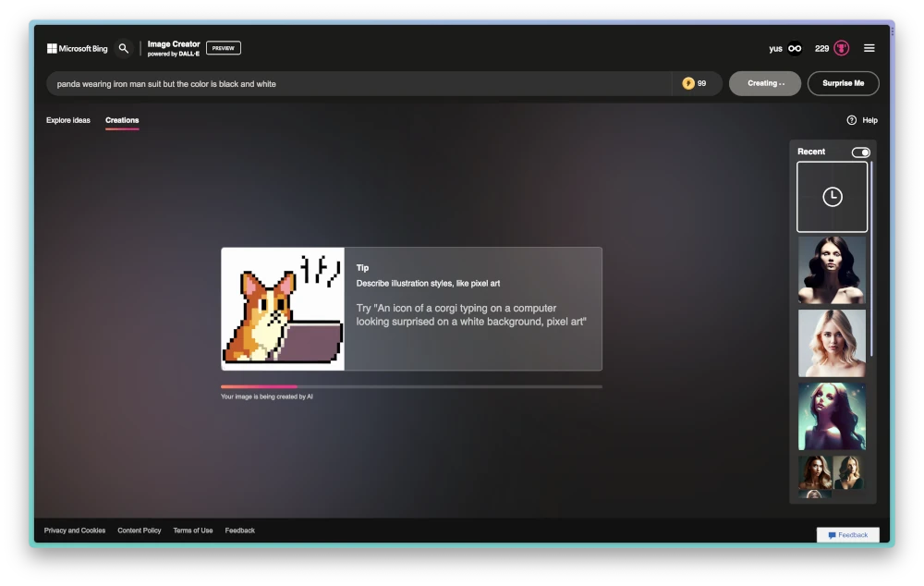Click the blue Feedback button bottom right
The height and width of the screenshot is (586, 924).
(x=846, y=534)
